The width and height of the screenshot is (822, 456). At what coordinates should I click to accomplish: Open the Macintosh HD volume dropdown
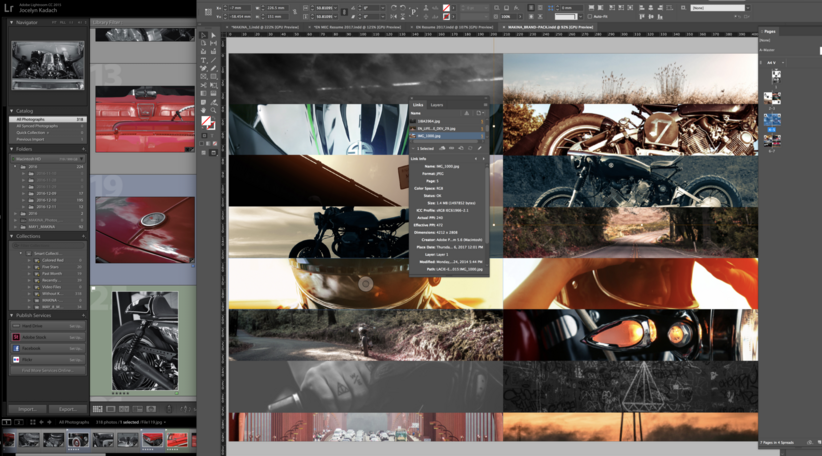(x=81, y=159)
